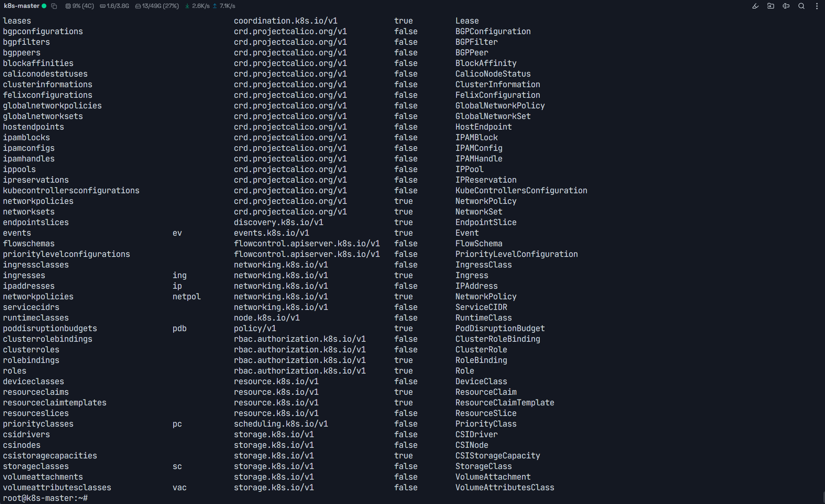Click 'coordination.k8s.io/v1' API version

point(286,21)
